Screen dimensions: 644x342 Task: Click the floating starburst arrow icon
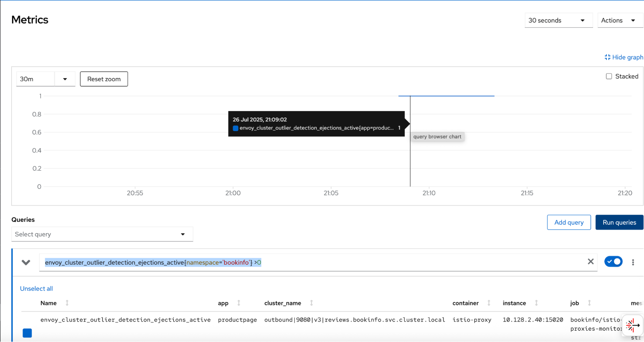click(632, 325)
